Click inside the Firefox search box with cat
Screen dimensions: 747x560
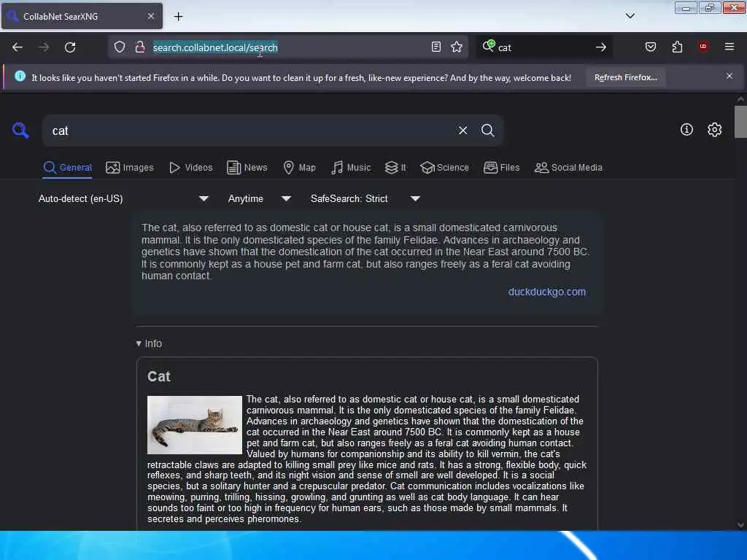543,47
